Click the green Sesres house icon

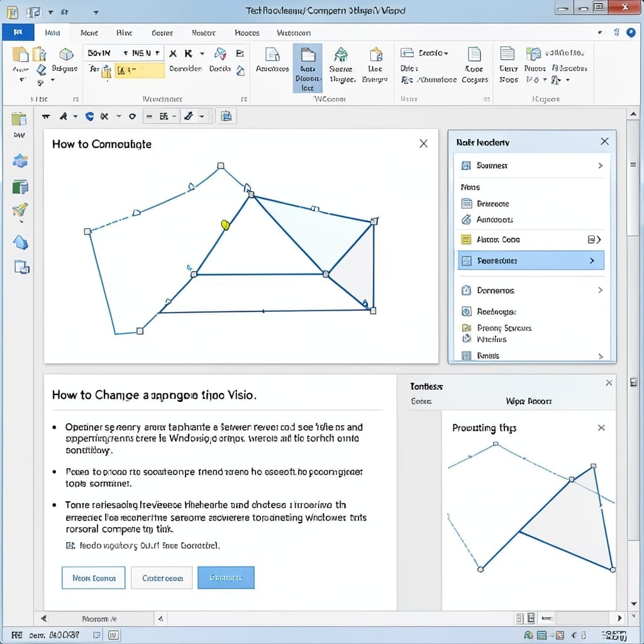point(340,54)
